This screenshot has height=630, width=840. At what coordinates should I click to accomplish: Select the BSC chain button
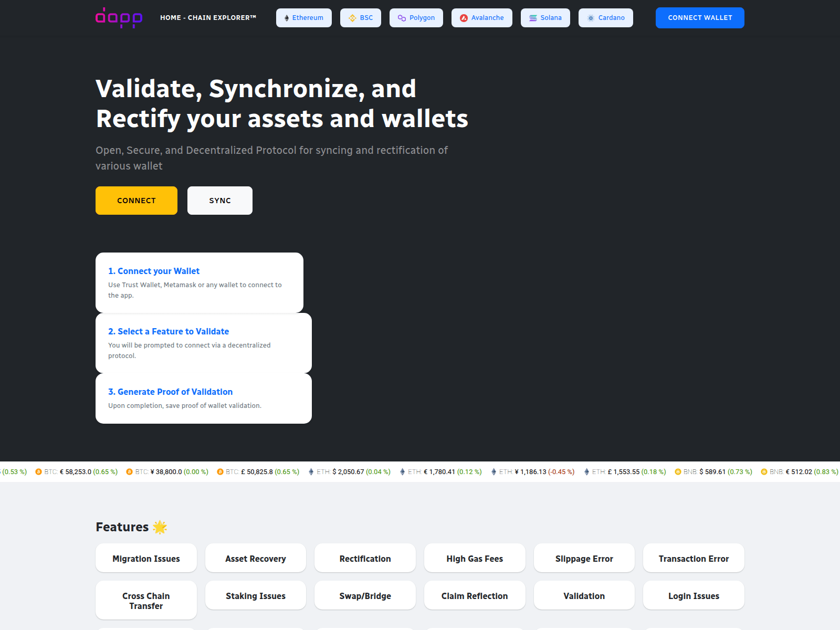360,18
